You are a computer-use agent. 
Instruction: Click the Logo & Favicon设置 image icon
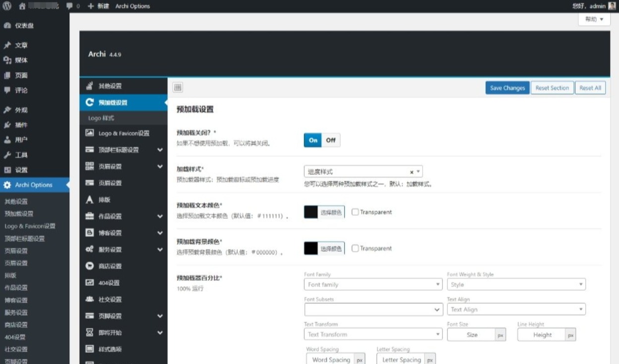89,133
